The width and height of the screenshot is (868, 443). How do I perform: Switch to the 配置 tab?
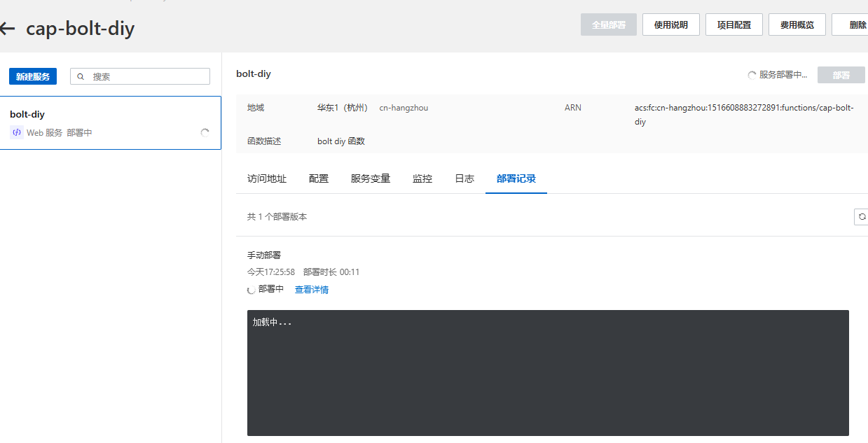(319, 178)
